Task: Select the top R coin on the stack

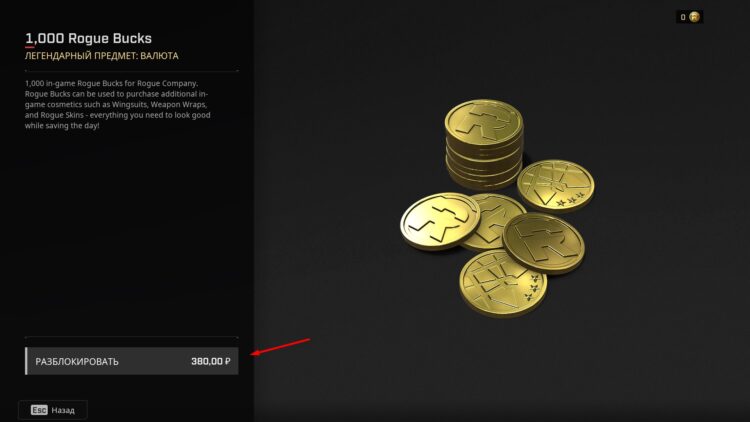Action: tap(484, 122)
